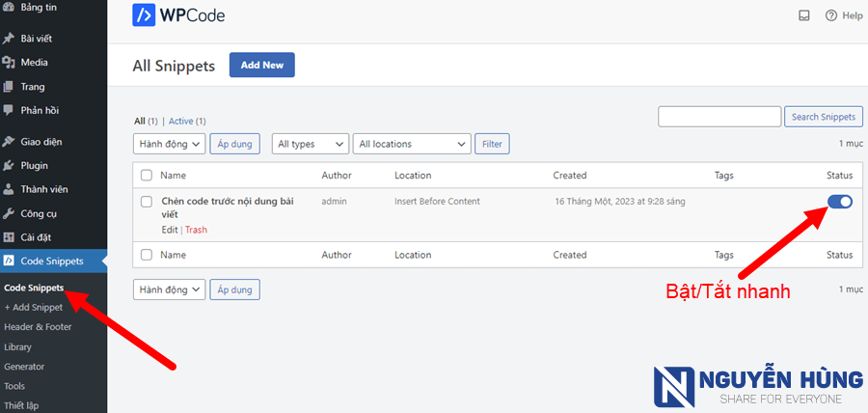The image size is (868, 413).
Task: Click the Thành viên user icon
Action: click(9, 189)
